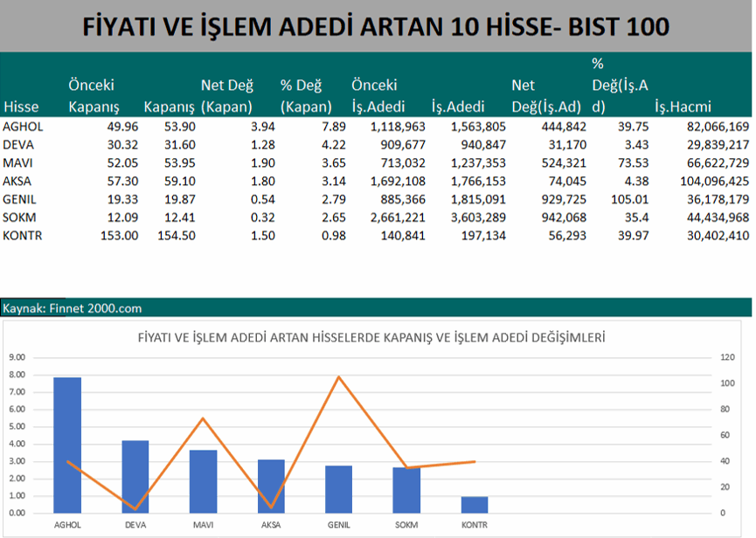
Task: Click the orange line peak above GENIL
Action: (339, 377)
